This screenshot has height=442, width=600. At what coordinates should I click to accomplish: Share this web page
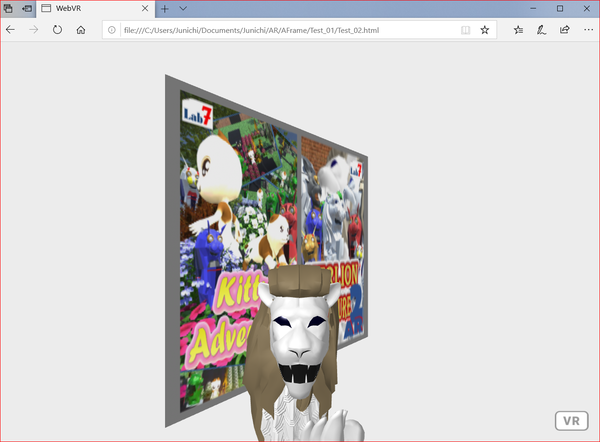pos(564,30)
